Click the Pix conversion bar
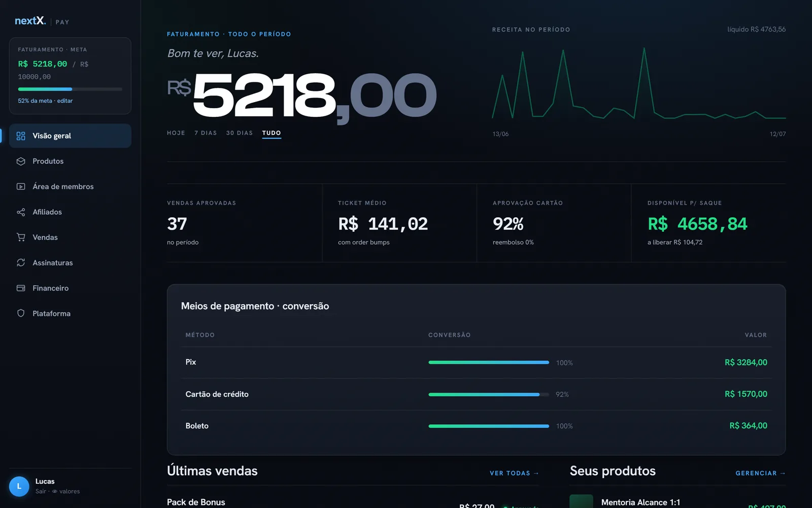The width and height of the screenshot is (812, 508). tap(489, 362)
